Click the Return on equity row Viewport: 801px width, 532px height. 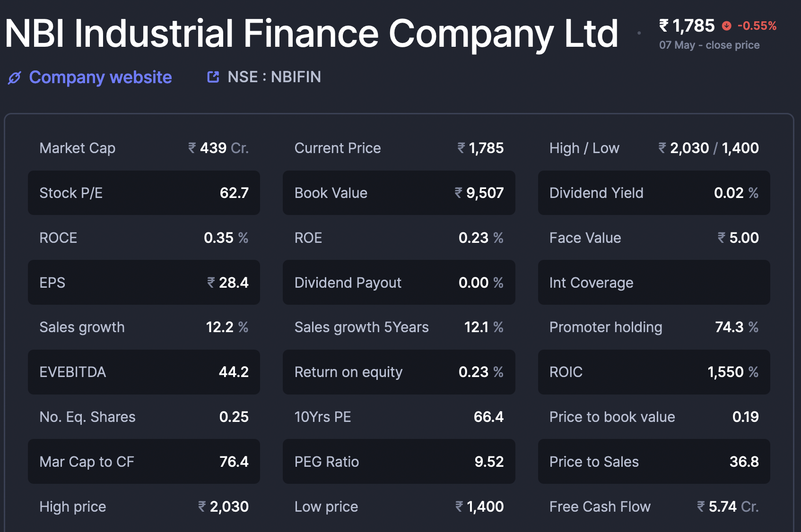tap(399, 372)
